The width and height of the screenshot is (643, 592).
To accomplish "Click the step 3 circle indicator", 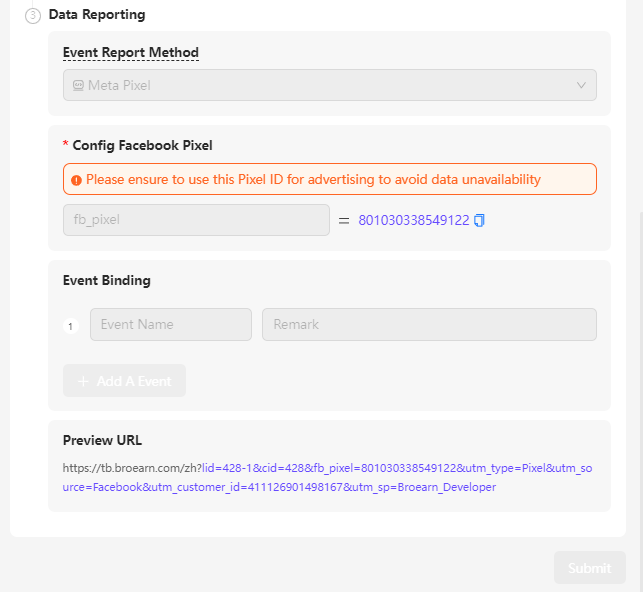I will click(x=33, y=16).
